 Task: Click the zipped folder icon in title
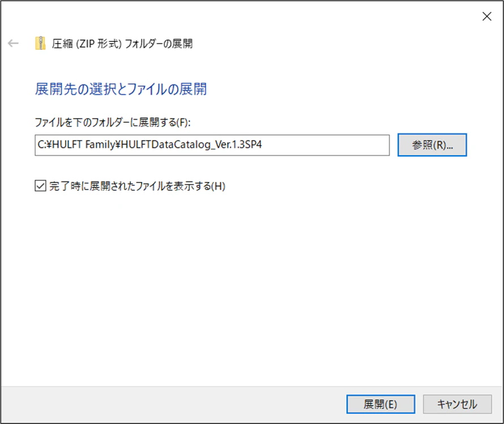point(40,43)
